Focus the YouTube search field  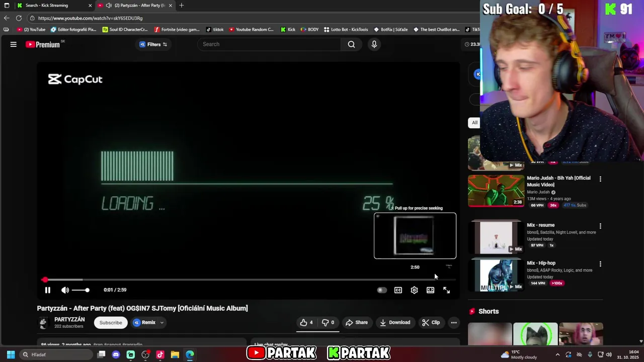click(x=269, y=44)
